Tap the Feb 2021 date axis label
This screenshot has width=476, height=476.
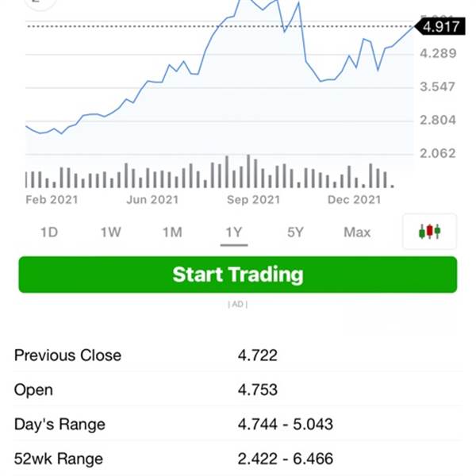pyautogui.click(x=52, y=200)
